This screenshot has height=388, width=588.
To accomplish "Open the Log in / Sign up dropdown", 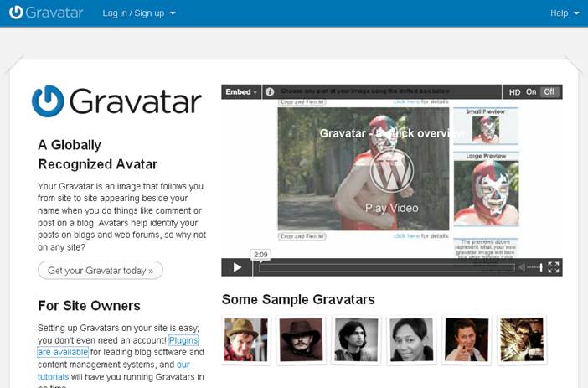I will [139, 13].
